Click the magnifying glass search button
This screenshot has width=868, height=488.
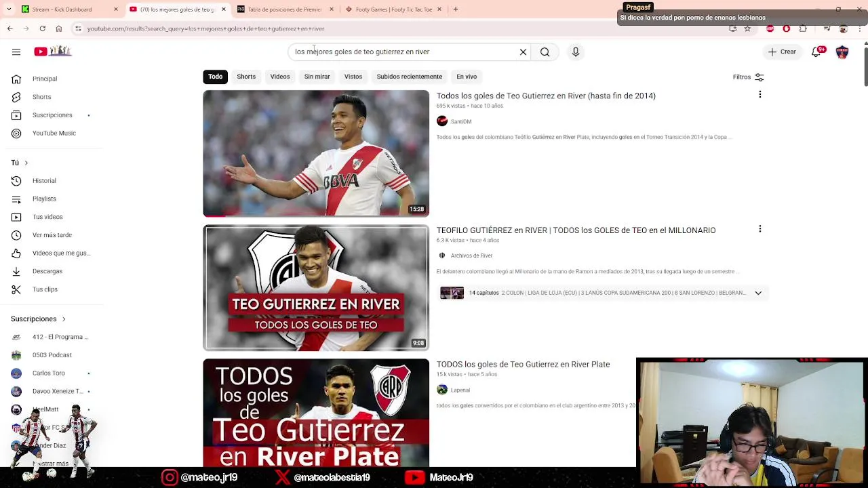click(x=545, y=52)
